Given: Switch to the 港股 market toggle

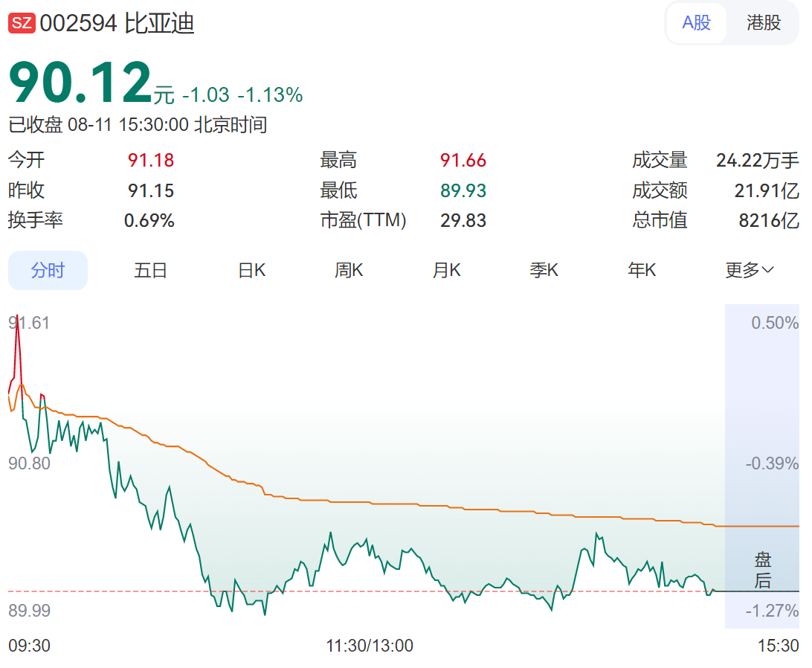Looking at the screenshot, I should pyautogui.click(x=764, y=23).
